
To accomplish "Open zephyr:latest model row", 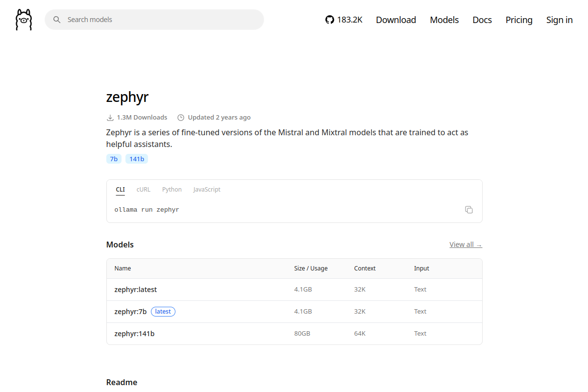I will pyautogui.click(x=294, y=290).
